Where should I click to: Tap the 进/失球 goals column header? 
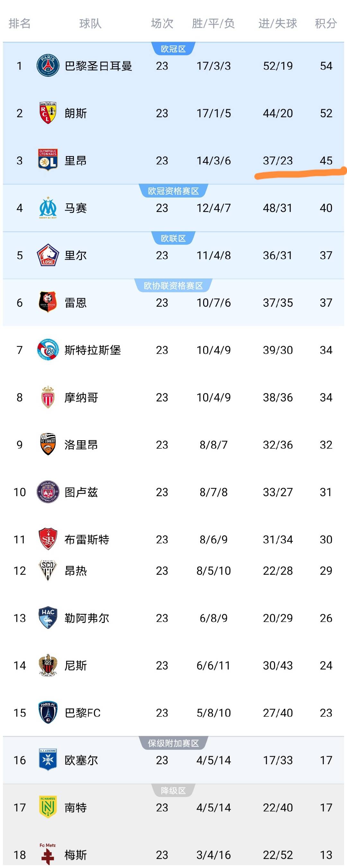click(x=278, y=23)
